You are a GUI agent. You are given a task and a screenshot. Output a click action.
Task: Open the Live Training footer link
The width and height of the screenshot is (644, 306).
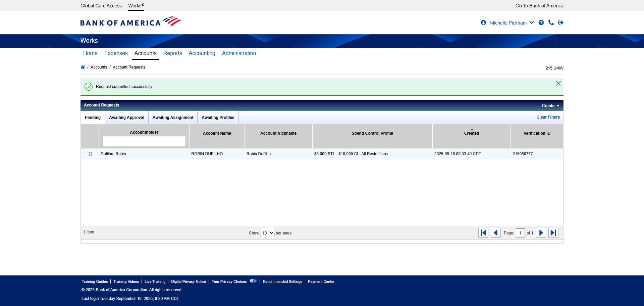pos(155,281)
